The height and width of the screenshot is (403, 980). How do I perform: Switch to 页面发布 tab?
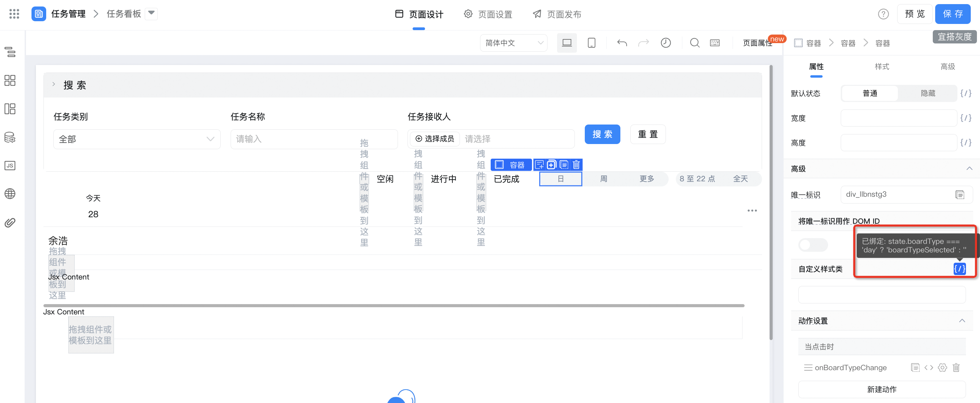click(557, 14)
